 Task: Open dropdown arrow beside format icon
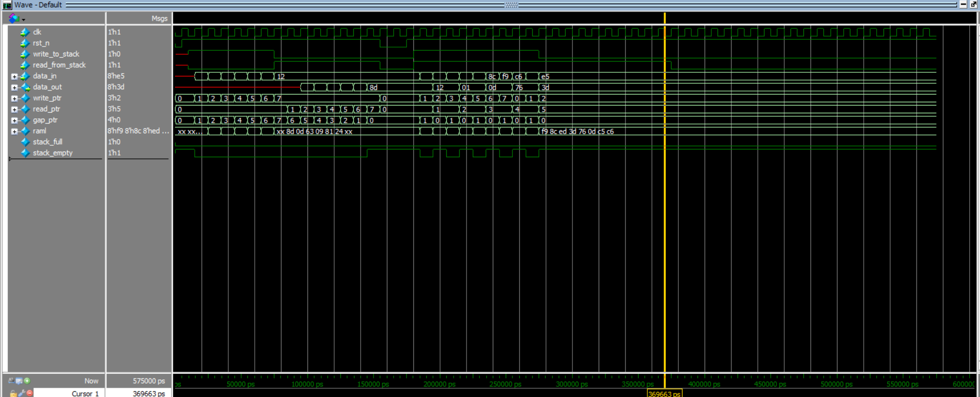click(23, 20)
